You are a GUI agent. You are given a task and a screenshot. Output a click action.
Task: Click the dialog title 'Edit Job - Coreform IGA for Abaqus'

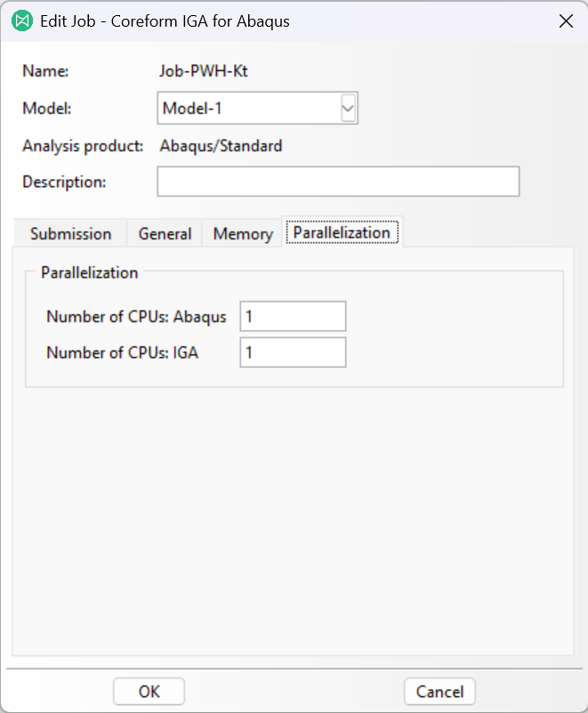click(165, 21)
